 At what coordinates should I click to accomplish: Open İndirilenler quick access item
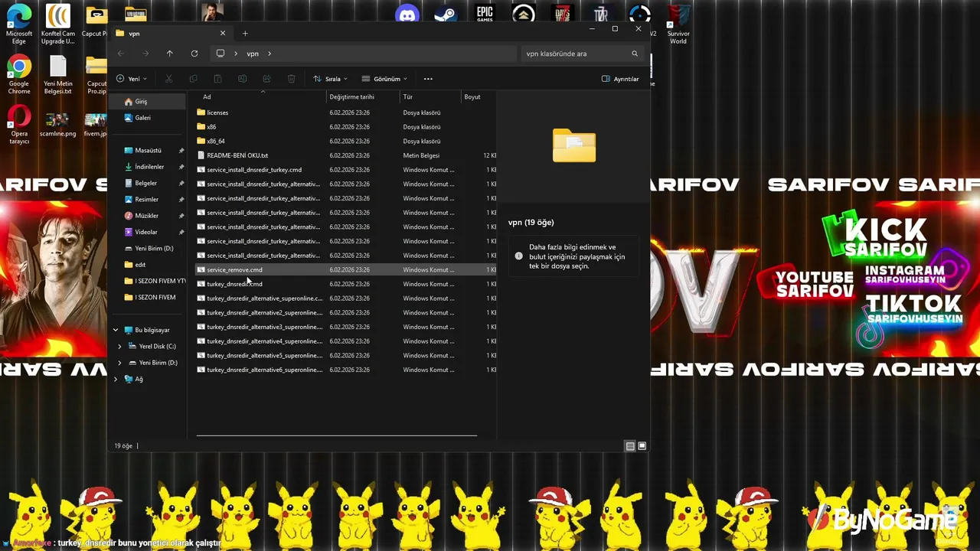click(148, 167)
